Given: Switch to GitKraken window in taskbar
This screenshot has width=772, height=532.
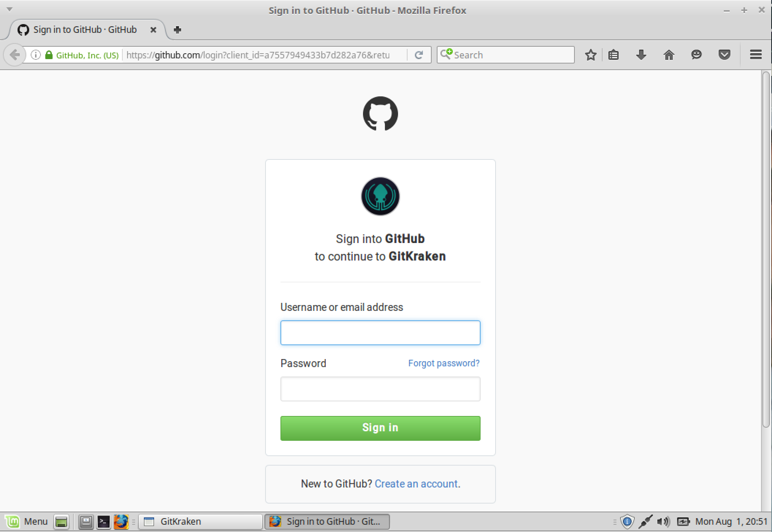Looking at the screenshot, I should pyautogui.click(x=200, y=521).
